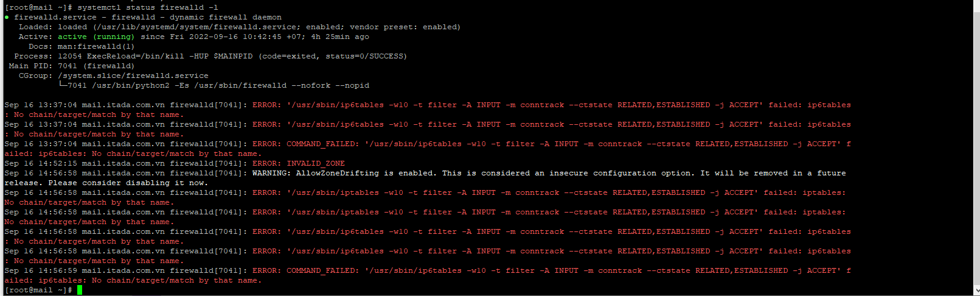
Task: Click the green 'active (running)' status text
Action: (x=96, y=37)
